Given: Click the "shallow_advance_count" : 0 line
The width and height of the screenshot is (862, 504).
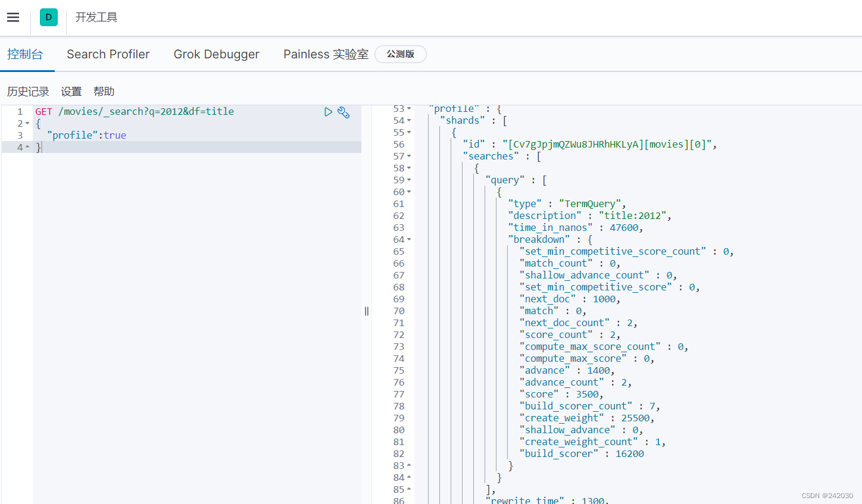Looking at the screenshot, I should [x=598, y=275].
